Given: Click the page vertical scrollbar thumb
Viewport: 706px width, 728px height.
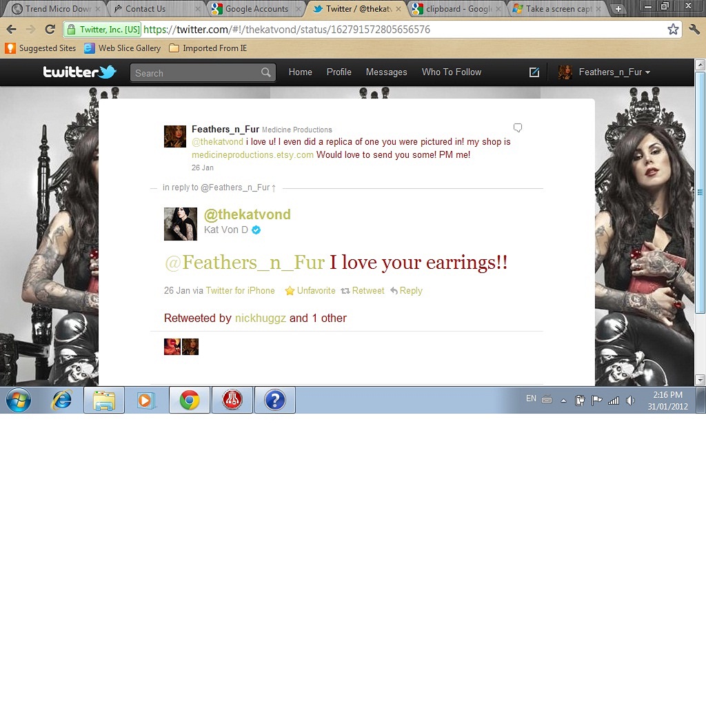Looking at the screenshot, I should pos(700,193).
